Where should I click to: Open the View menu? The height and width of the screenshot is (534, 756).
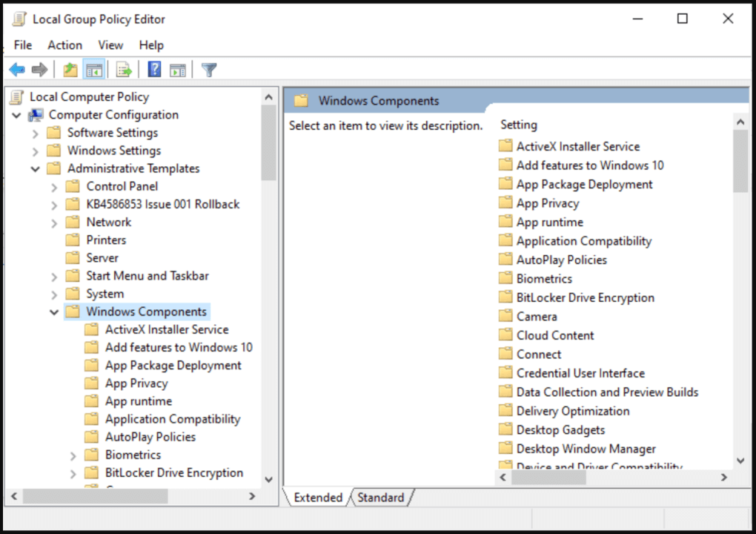coord(110,44)
